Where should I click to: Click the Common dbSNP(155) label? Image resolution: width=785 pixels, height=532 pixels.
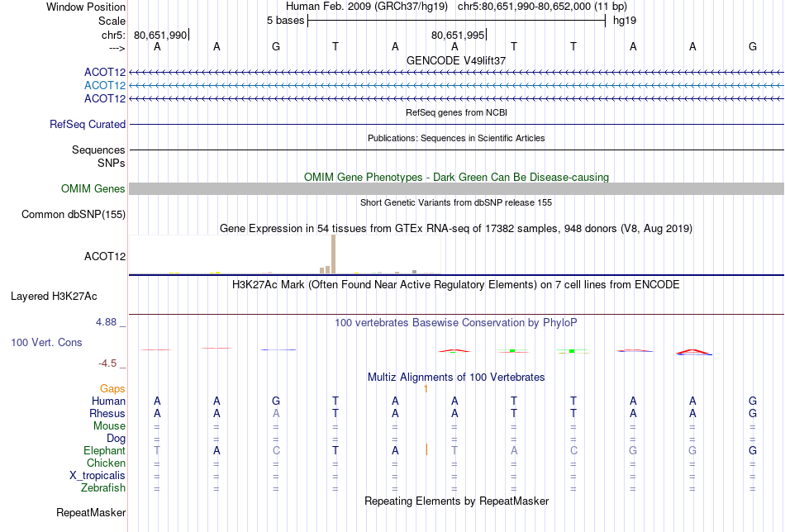pos(73,214)
